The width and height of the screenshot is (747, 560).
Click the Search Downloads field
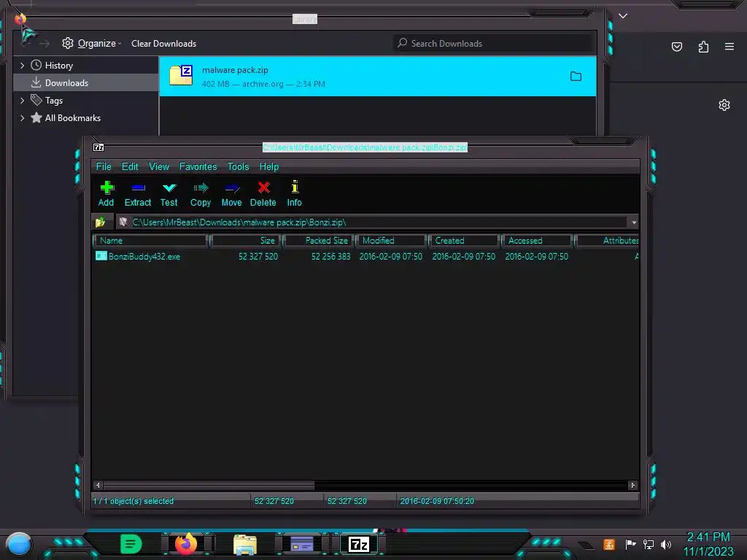pyautogui.click(x=492, y=43)
